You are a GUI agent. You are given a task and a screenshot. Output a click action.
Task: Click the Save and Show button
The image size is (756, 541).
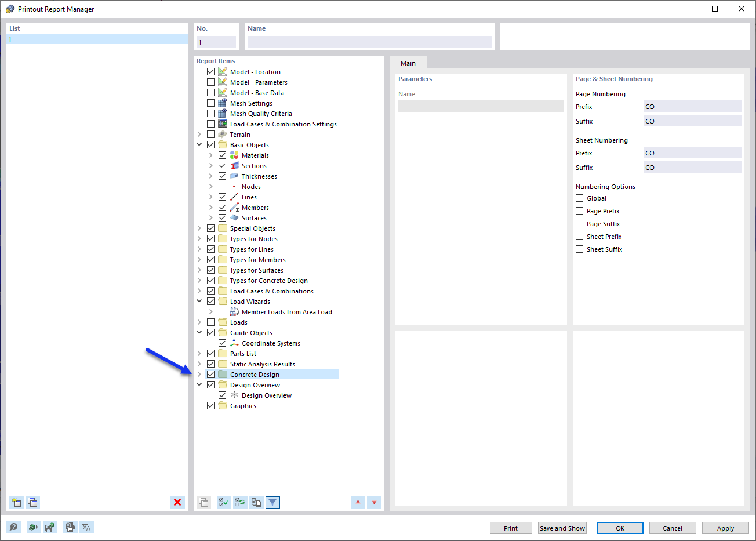click(562, 528)
